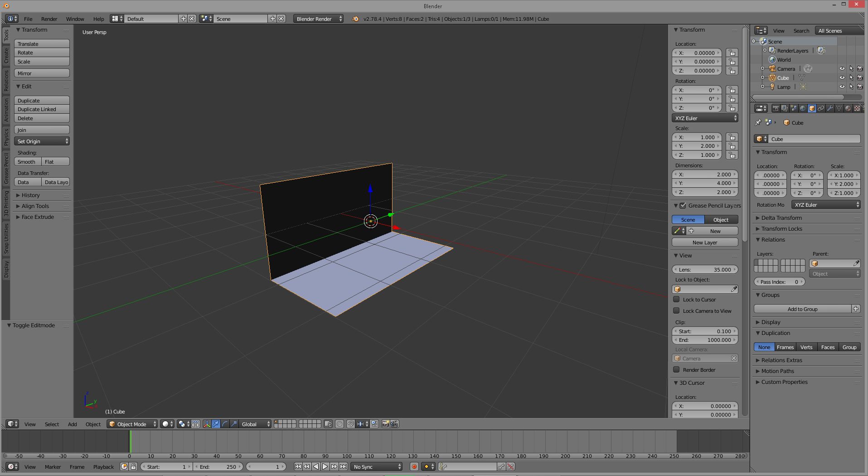Screen dimensions: 868x476
Task: Select the rotate manipulator arc icon
Action: coord(225,424)
